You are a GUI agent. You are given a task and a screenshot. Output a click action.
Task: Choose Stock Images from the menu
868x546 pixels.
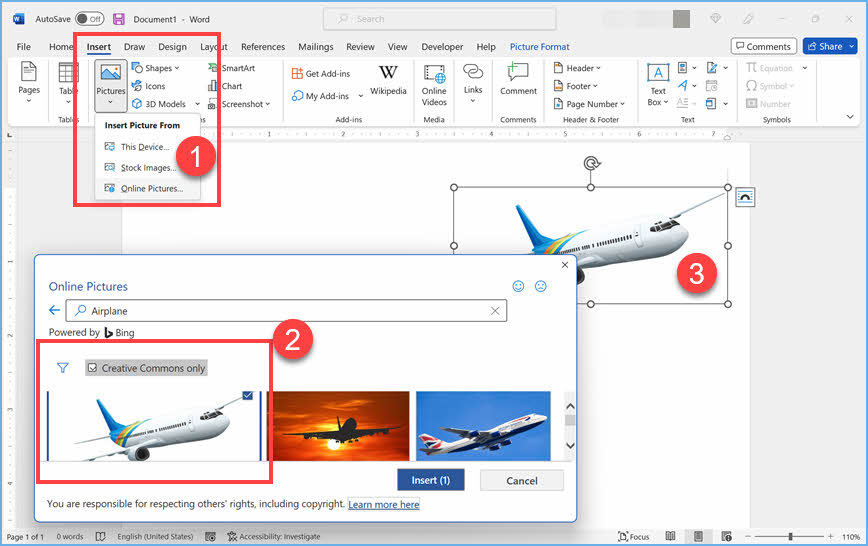pos(147,168)
